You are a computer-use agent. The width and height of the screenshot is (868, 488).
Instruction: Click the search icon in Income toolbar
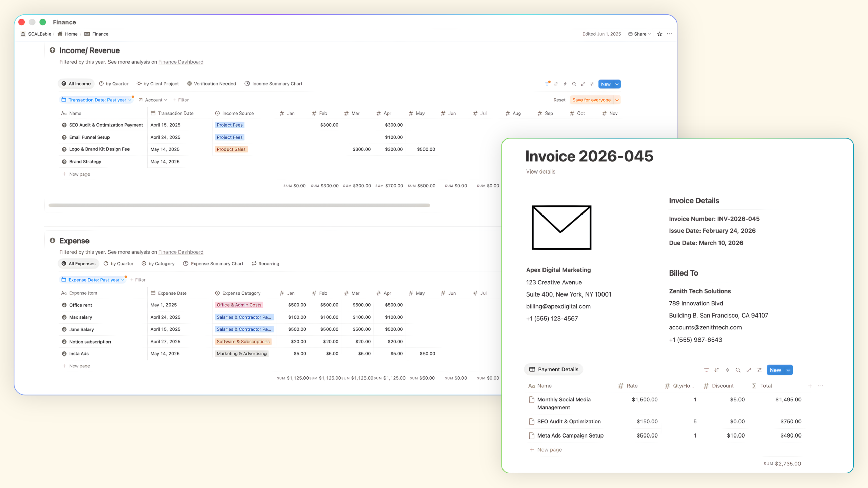pos(574,84)
